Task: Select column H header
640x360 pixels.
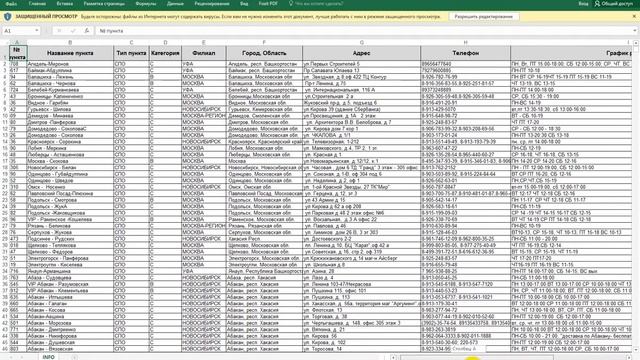Action: [x=465, y=42]
